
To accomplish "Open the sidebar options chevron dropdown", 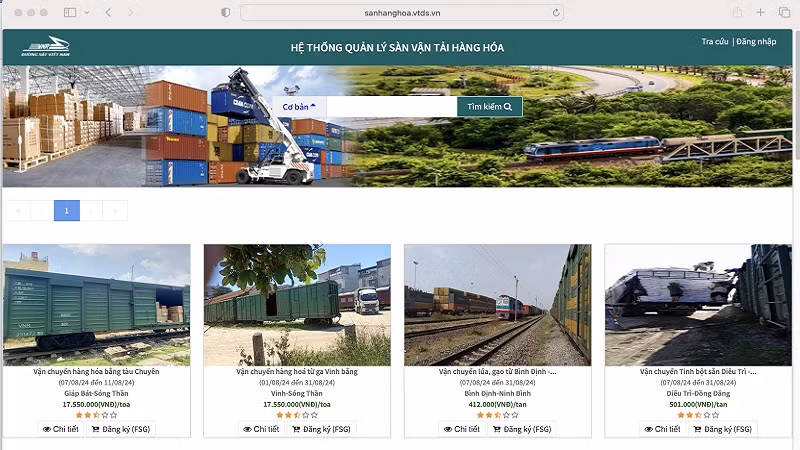I will click(87, 12).
